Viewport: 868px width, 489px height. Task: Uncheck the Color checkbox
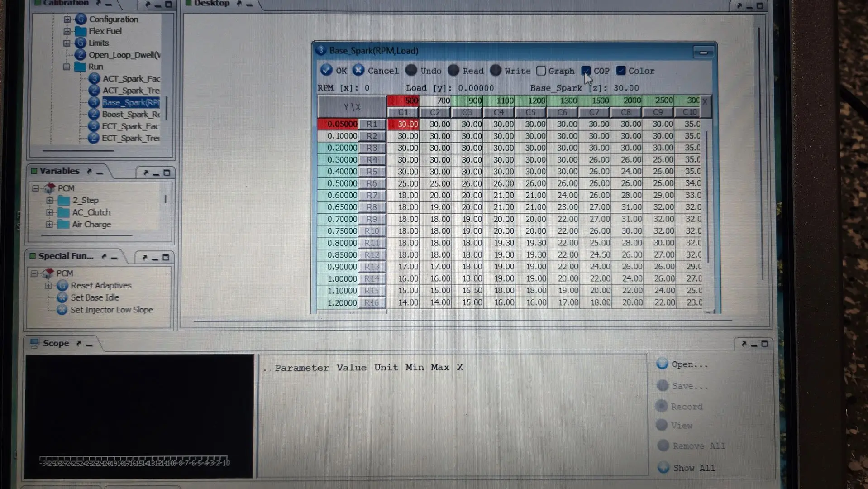click(621, 71)
